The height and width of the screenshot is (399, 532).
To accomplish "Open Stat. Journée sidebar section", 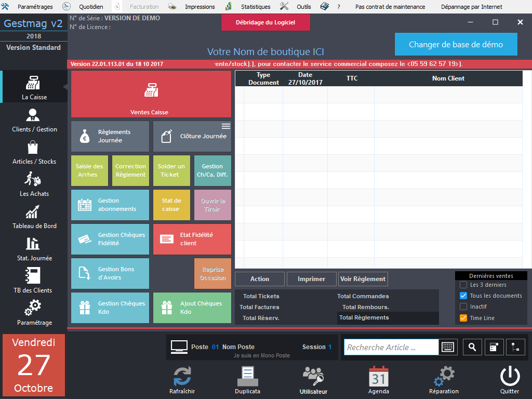I will tap(34, 249).
